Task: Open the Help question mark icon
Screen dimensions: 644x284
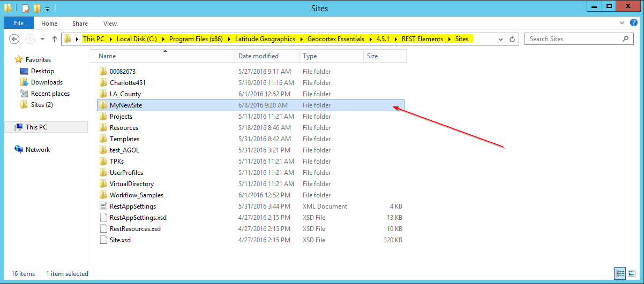Action: click(x=634, y=24)
